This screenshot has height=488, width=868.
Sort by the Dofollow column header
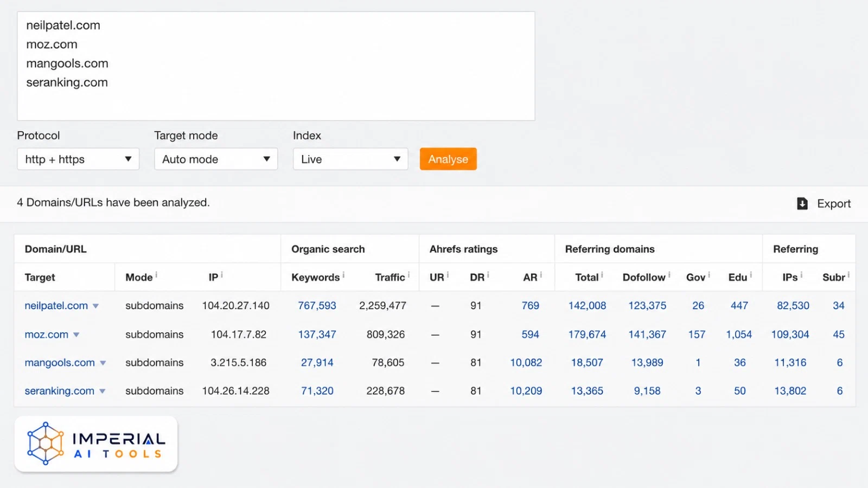[x=644, y=277]
